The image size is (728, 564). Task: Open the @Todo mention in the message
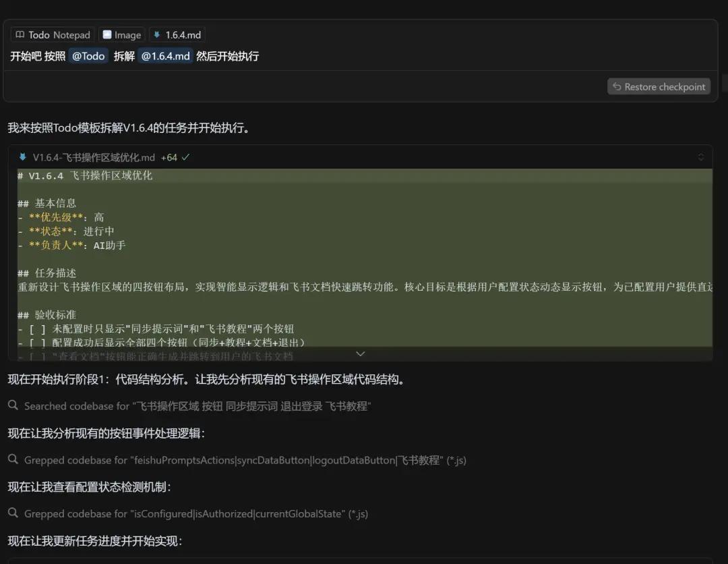point(88,57)
